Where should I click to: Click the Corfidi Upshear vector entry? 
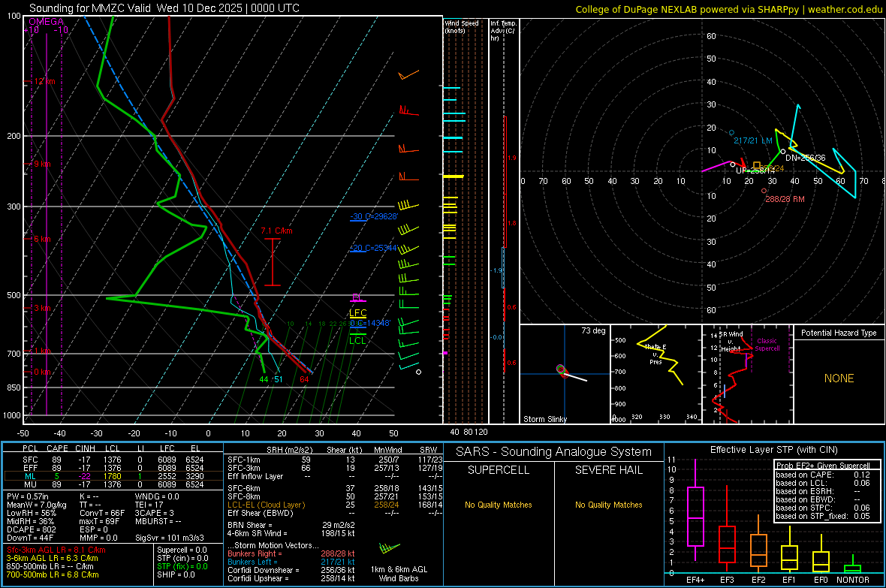point(291,578)
